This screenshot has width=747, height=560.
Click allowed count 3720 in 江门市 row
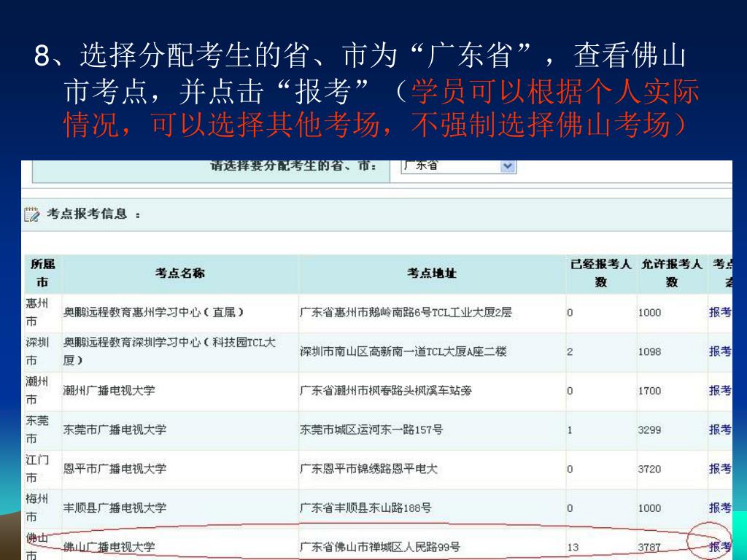[x=650, y=469]
